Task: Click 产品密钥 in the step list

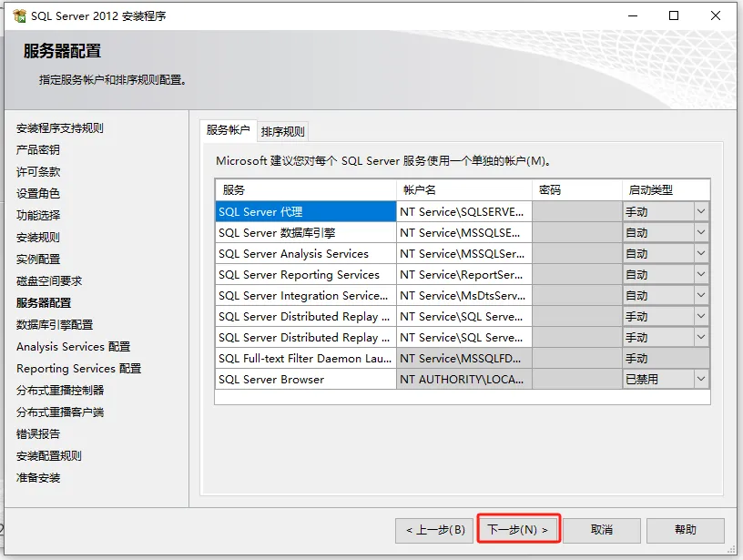Action: point(38,149)
